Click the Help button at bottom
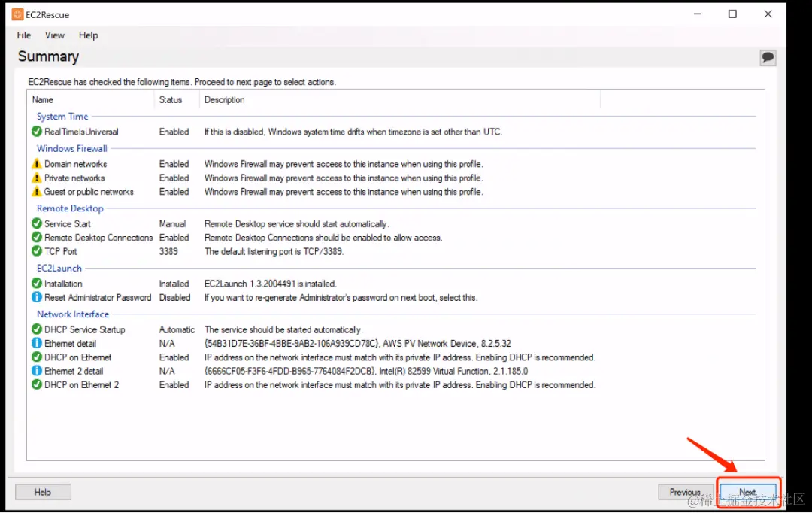The width and height of the screenshot is (812, 513). point(43,492)
